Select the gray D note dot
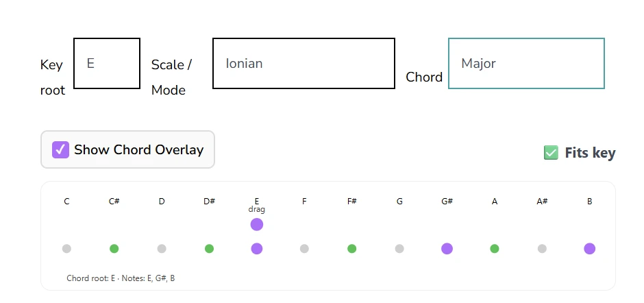The width and height of the screenshot is (644, 303). [x=162, y=249]
